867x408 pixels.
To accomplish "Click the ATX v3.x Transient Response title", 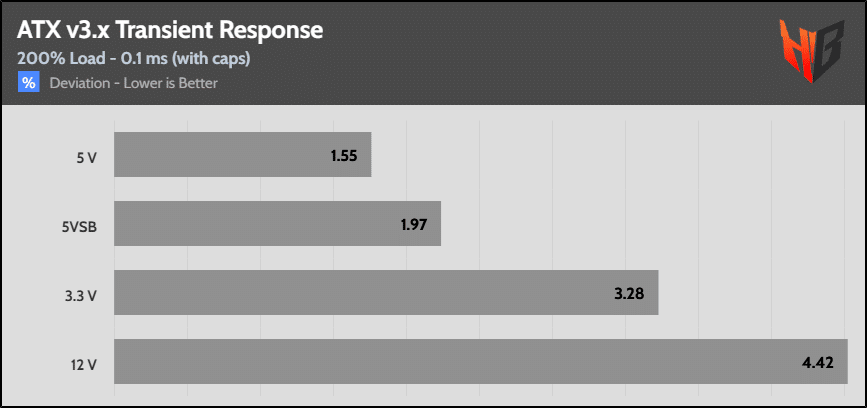I will (x=170, y=32).
